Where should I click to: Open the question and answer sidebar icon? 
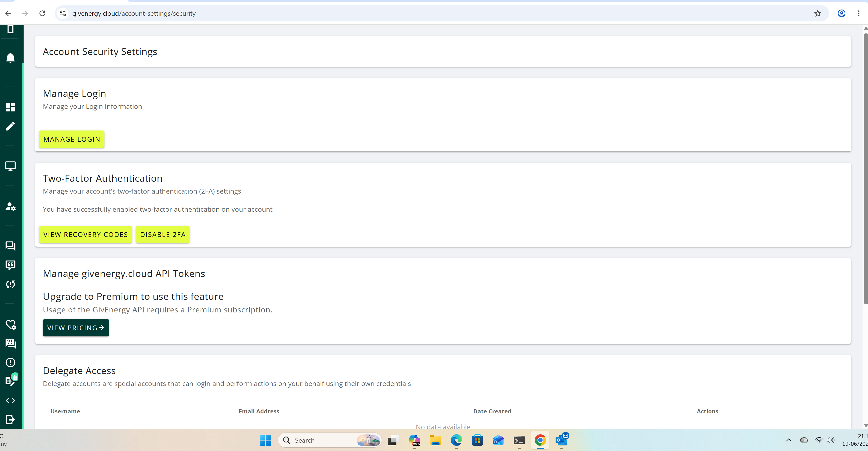10,343
